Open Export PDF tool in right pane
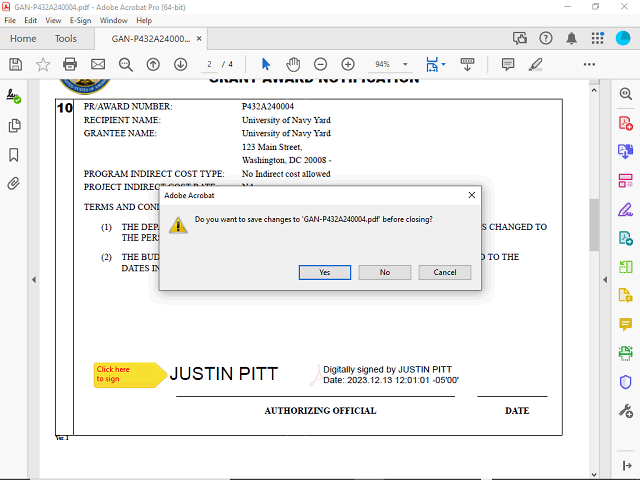 tap(625, 151)
